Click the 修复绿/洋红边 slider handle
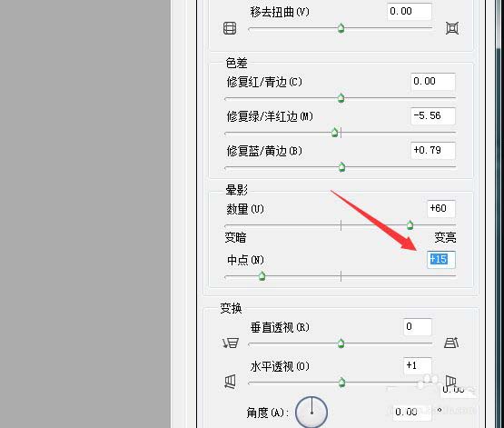Screen dimensions: 504x428 [334, 133]
